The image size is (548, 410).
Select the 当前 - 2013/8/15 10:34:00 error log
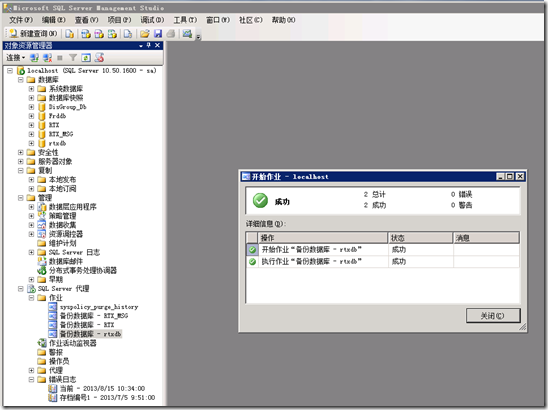click(102, 389)
